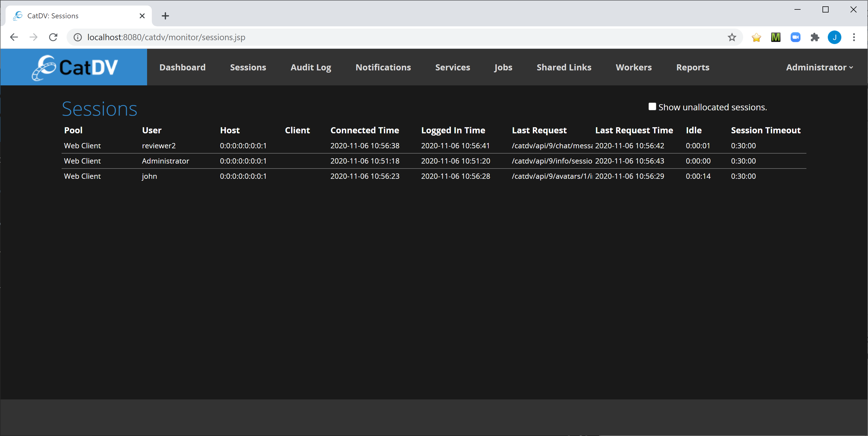Go to Audit Log
The height and width of the screenshot is (436, 868).
(x=311, y=67)
